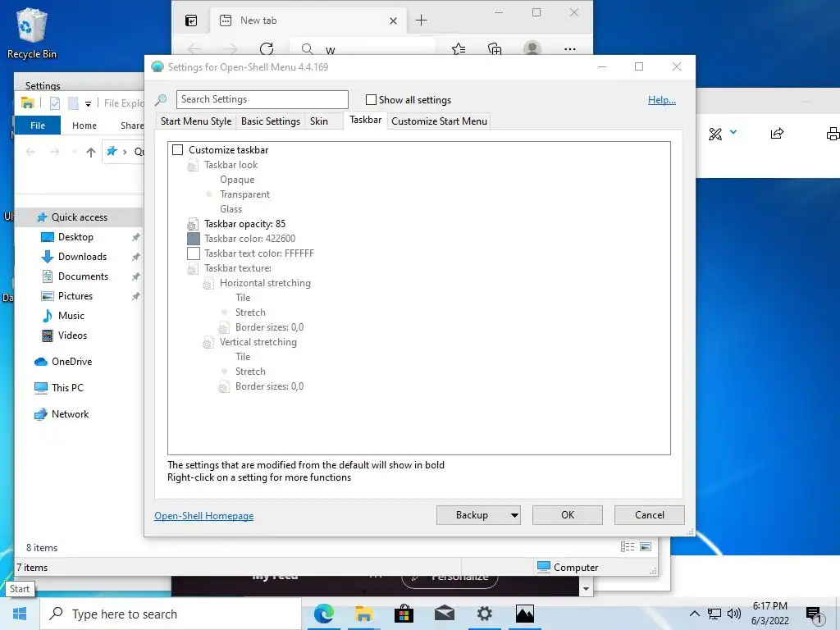Click Cancel in Open-Shell settings
Image resolution: width=840 pixels, height=630 pixels.
(650, 515)
